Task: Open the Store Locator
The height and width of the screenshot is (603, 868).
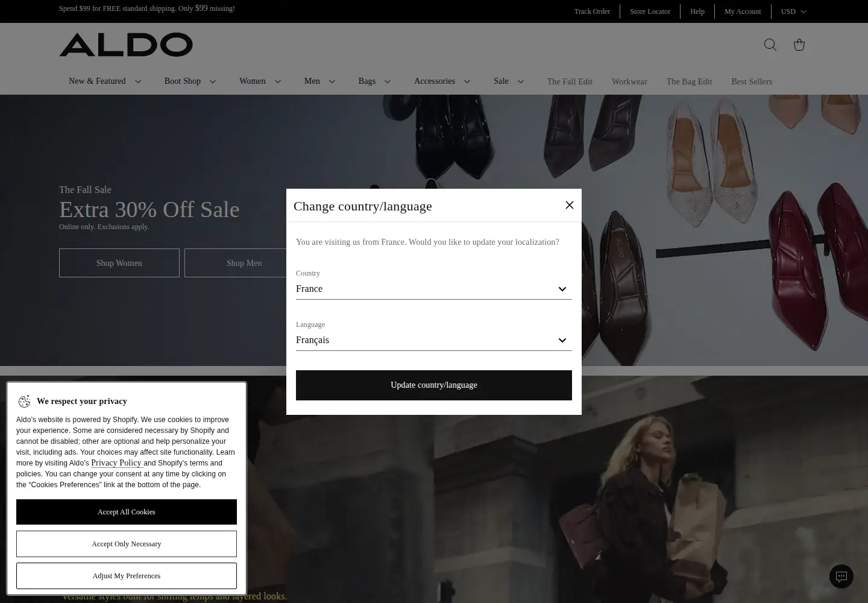Action: coord(650,11)
